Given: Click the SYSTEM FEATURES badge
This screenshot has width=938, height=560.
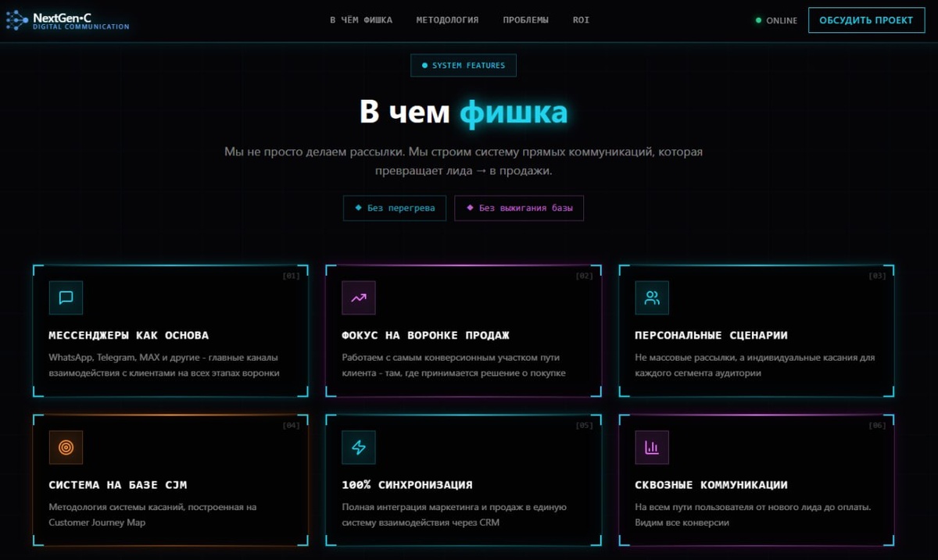Looking at the screenshot, I should pyautogui.click(x=464, y=66).
